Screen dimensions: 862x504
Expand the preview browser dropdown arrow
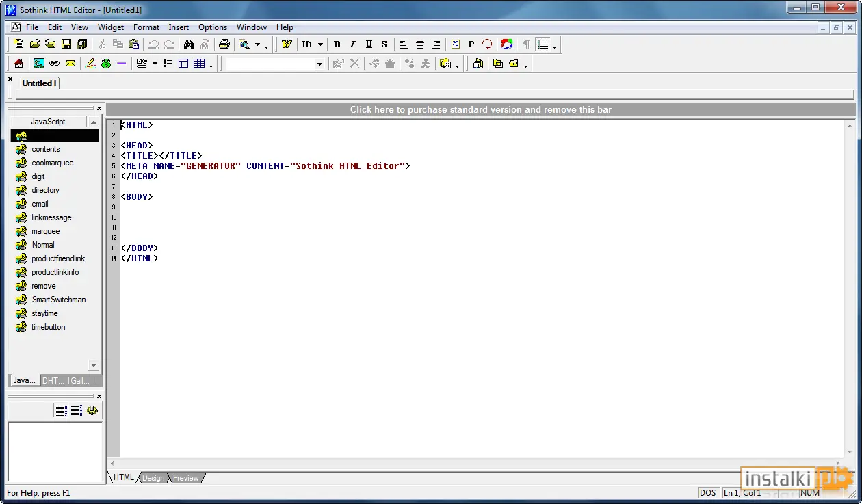258,44
